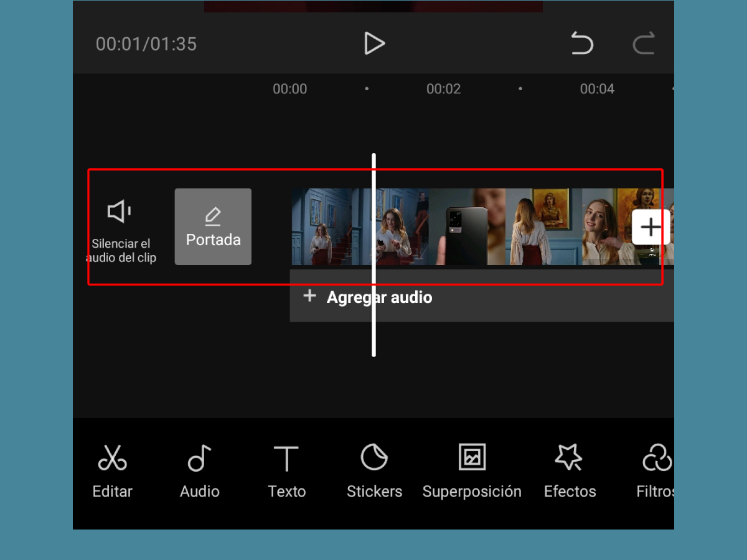This screenshot has width=747, height=560.
Task: Click the 00:00 mark on the ruler
Action: pyautogui.click(x=289, y=88)
